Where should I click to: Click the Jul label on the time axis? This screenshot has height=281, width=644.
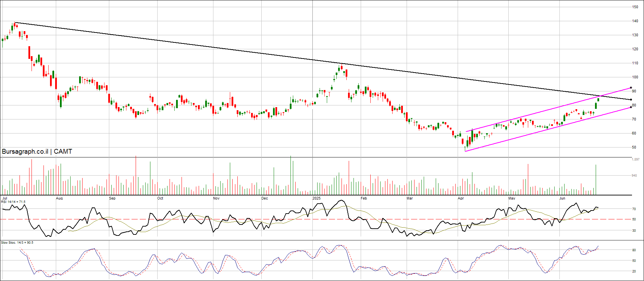coord(5,198)
